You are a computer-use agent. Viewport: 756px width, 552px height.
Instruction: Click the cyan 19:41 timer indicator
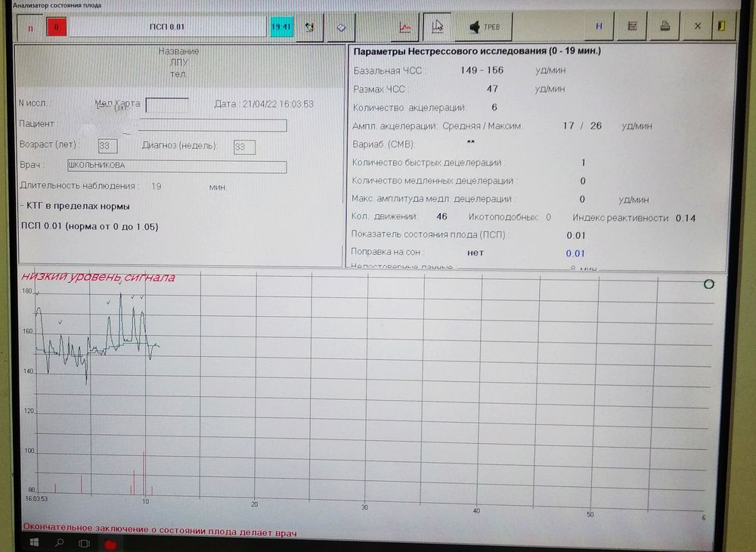281,27
